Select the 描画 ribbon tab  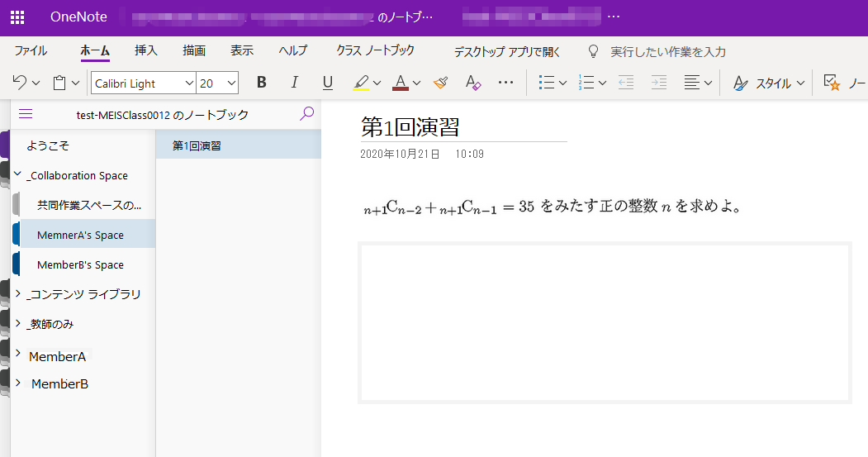(194, 51)
